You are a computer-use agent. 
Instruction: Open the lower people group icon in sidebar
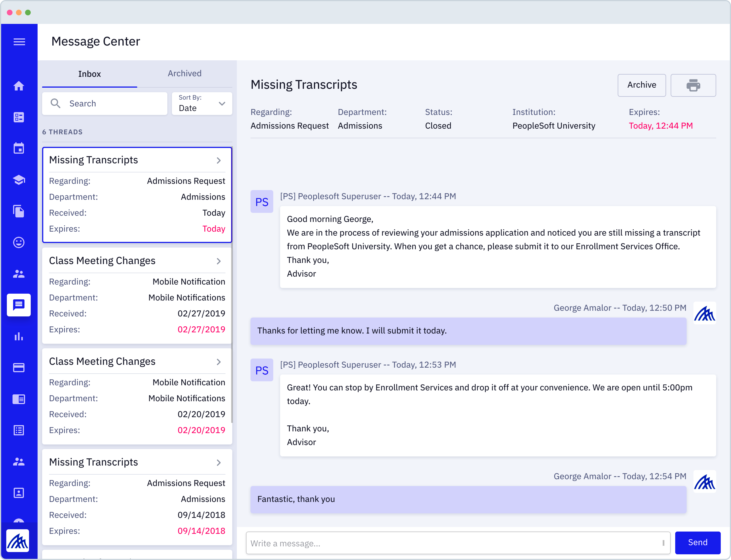[19, 462]
